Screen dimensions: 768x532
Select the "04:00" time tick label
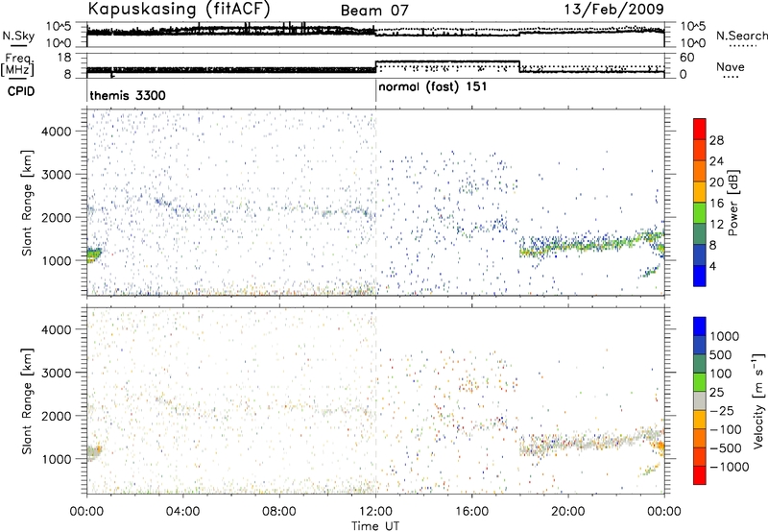click(x=182, y=512)
